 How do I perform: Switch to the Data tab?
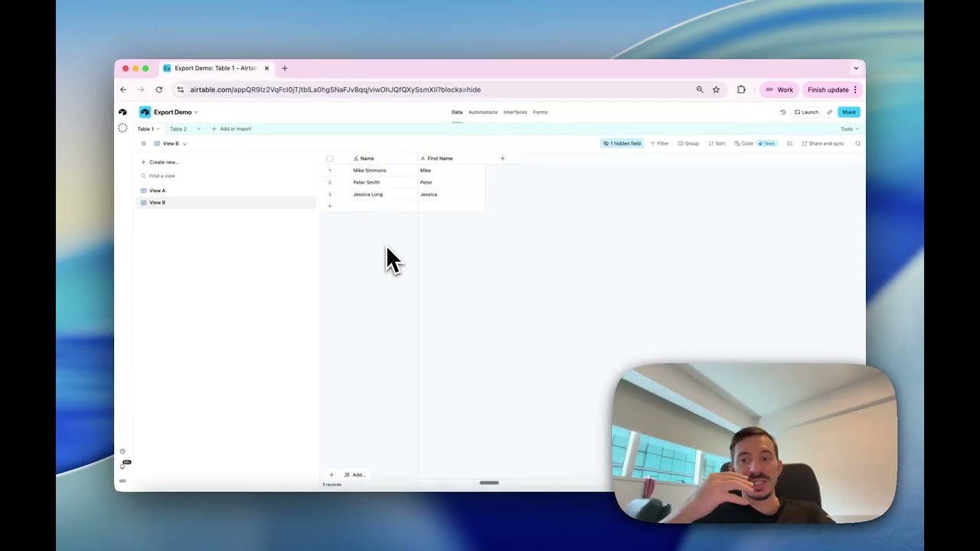(x=457, y=112)
